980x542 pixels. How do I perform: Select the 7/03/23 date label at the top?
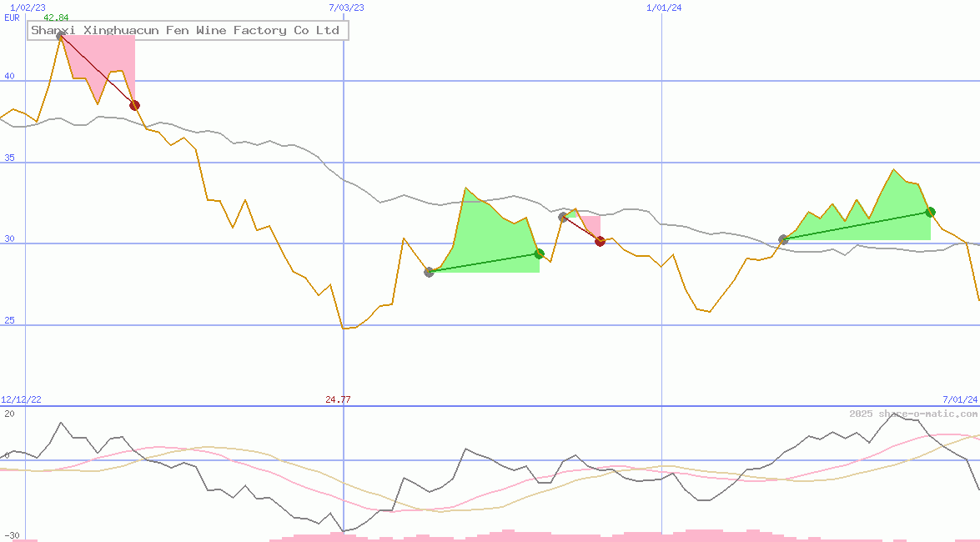[x=347, y=8]
